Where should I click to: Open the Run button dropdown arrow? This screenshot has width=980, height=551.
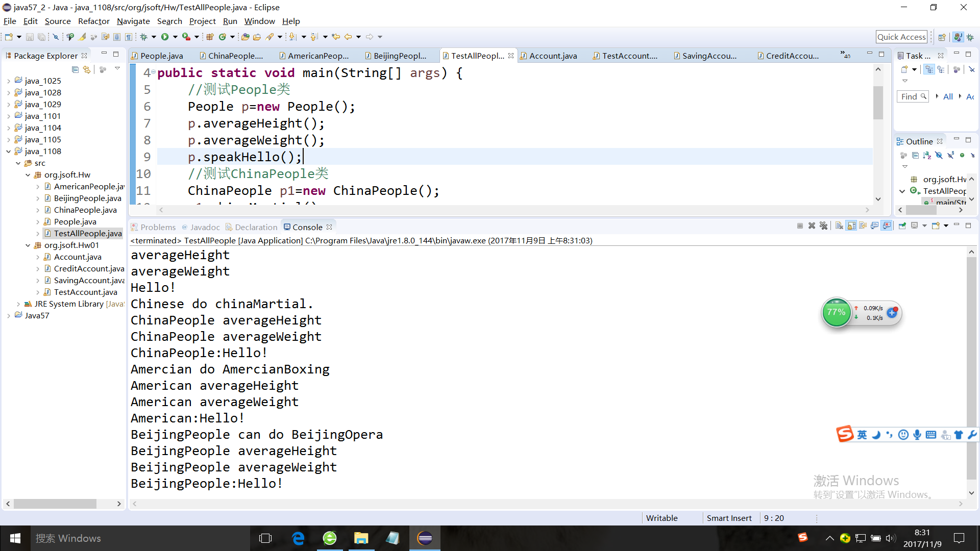[x=175, y=37]
